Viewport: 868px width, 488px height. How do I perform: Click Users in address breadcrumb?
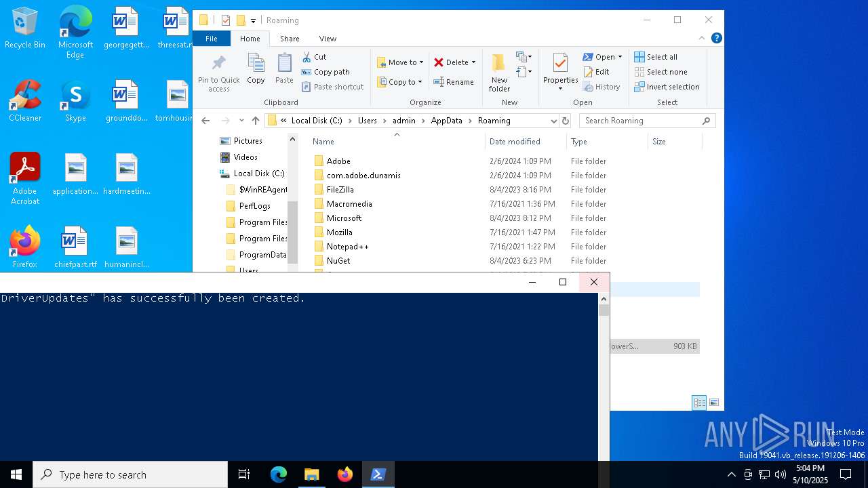click(367, 121)
